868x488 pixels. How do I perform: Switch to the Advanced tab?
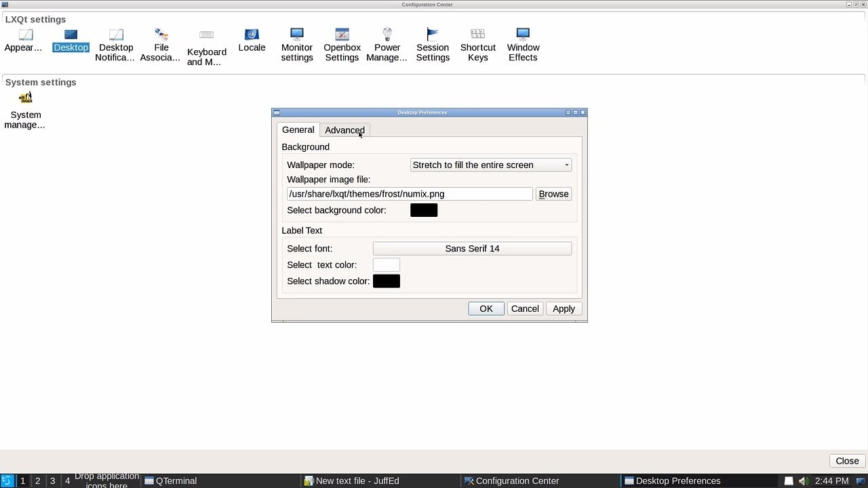344,130
